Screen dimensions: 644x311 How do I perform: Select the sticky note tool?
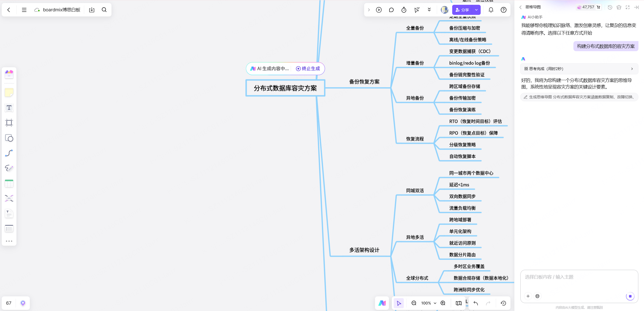tap(9, 92)
